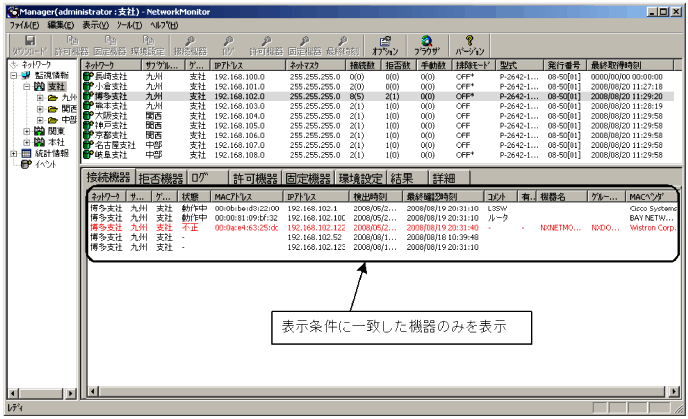Screen dimensions: 688x419
Task: Click the イベント icon in the tree
Action: [26, 164]
